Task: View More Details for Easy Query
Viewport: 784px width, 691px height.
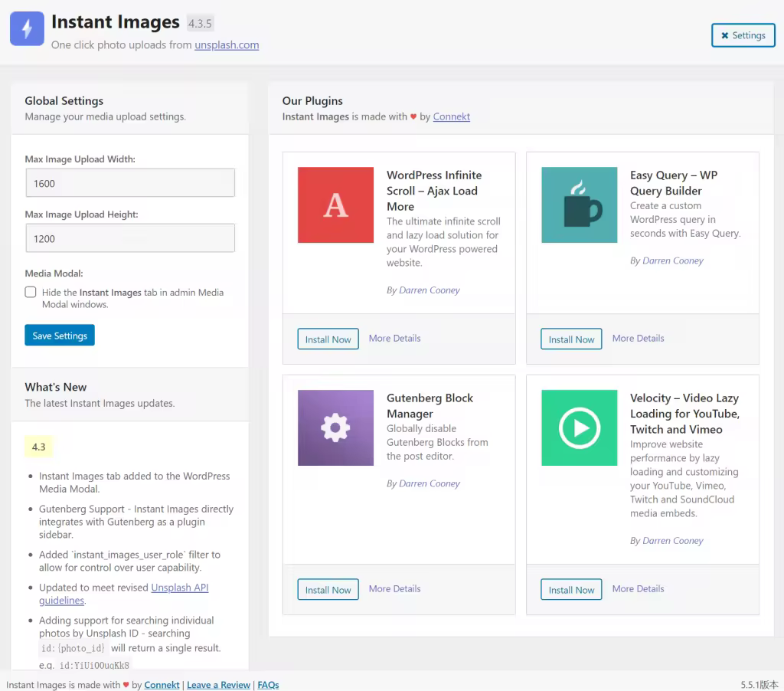Action: 638,339
